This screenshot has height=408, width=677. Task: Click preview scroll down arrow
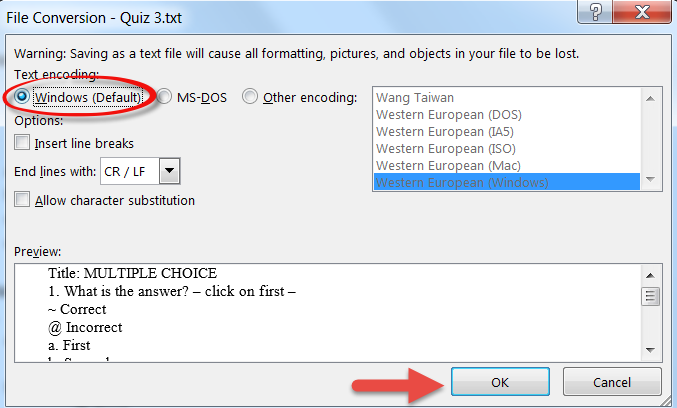point(651,350)
